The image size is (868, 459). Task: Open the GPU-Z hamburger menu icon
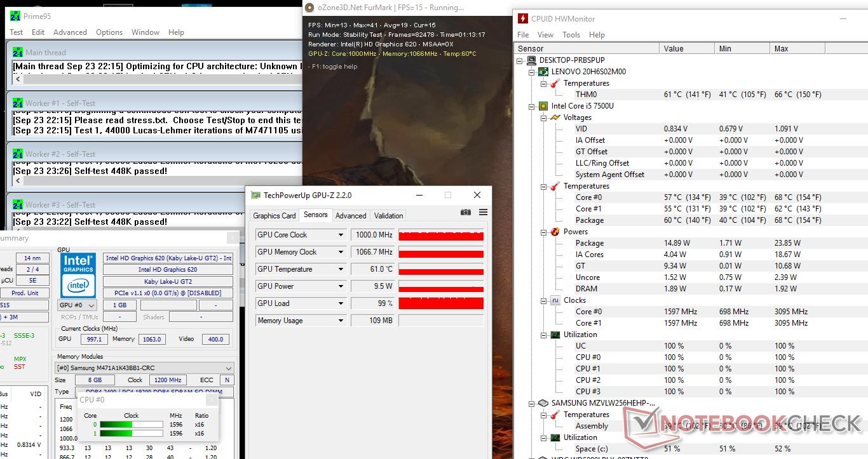tap(483, 213)
